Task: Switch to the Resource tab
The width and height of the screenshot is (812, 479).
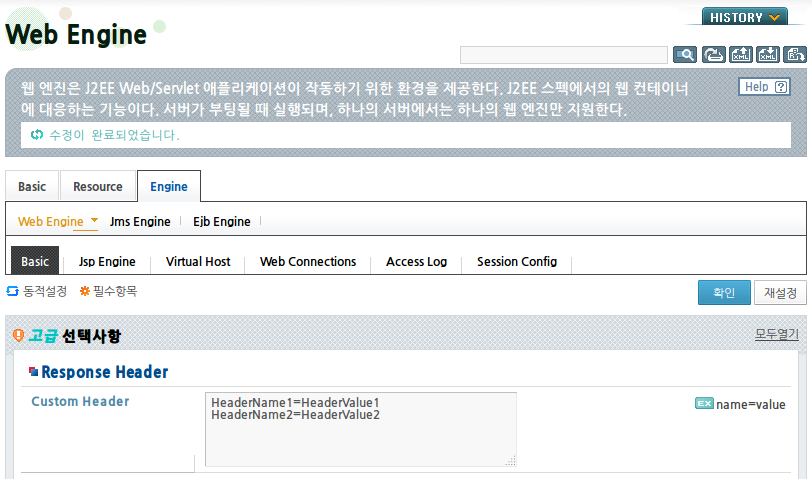Action: [98, 186]
